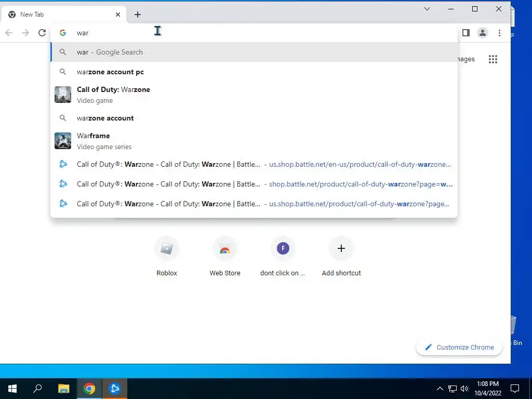Pick 'Call of Duty: Warzone' video game suggestion

[254, 95]
